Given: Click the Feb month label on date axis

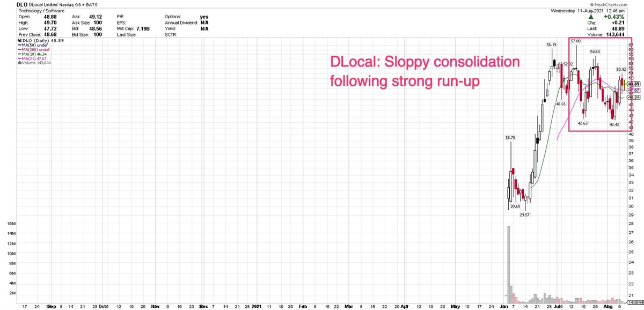Looking at the screenshot, I should (303, 308).
